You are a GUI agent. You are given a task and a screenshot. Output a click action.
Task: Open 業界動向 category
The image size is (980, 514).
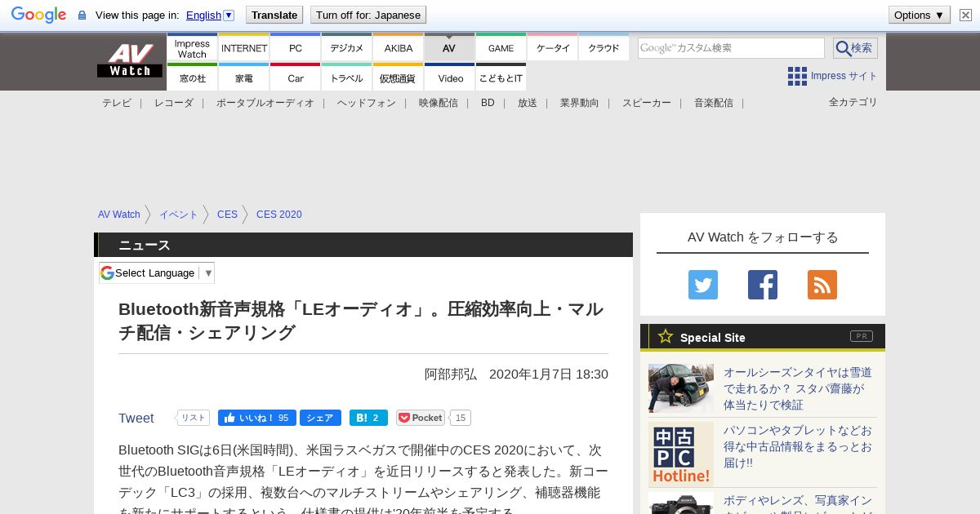pyautogui.click(x=580, y=103)
